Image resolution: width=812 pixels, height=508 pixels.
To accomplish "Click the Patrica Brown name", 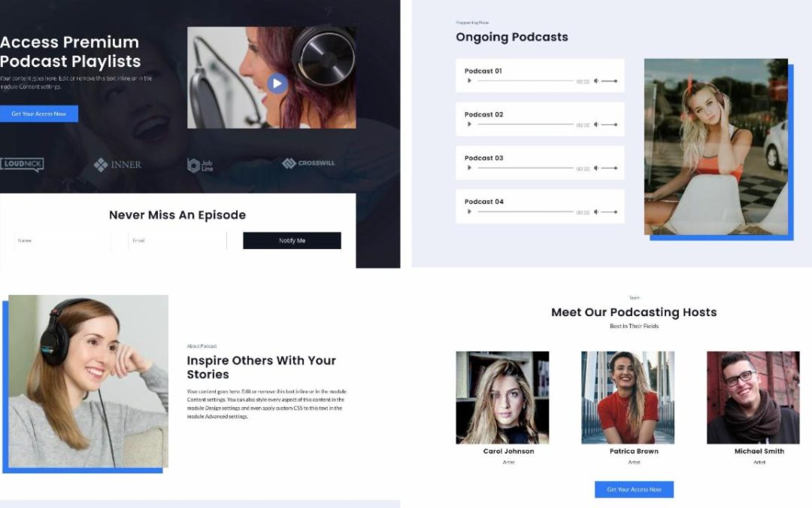I will point(634,452).
